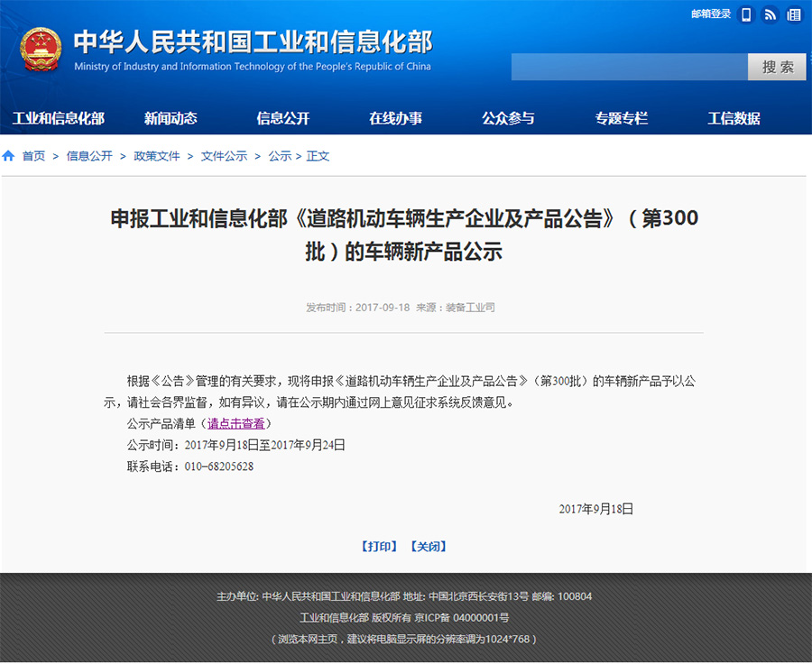Go to 文件公示 breadcrumb link

coord(224,156)
